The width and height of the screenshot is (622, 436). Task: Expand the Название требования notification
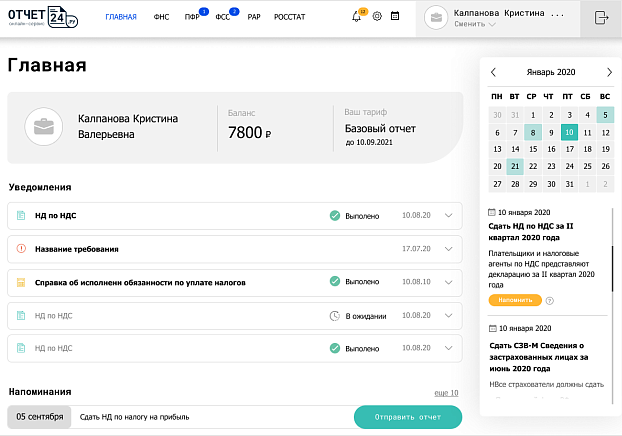448,249
